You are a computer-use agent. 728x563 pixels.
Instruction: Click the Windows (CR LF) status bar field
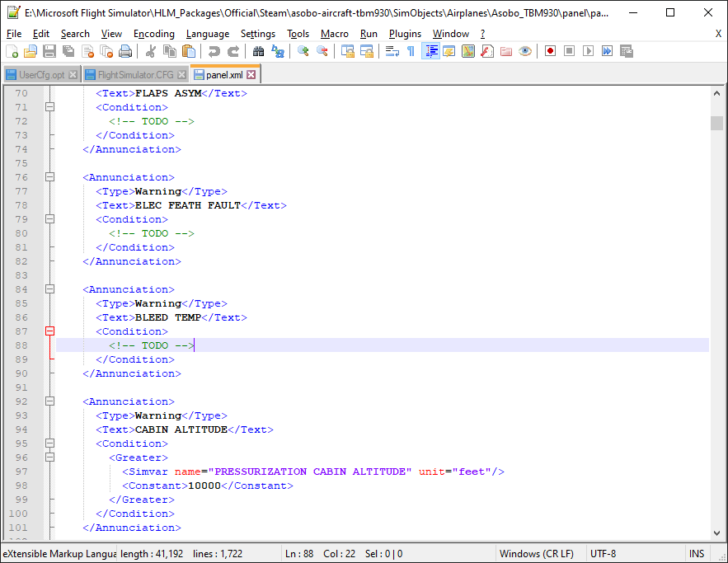coord(536,554)
